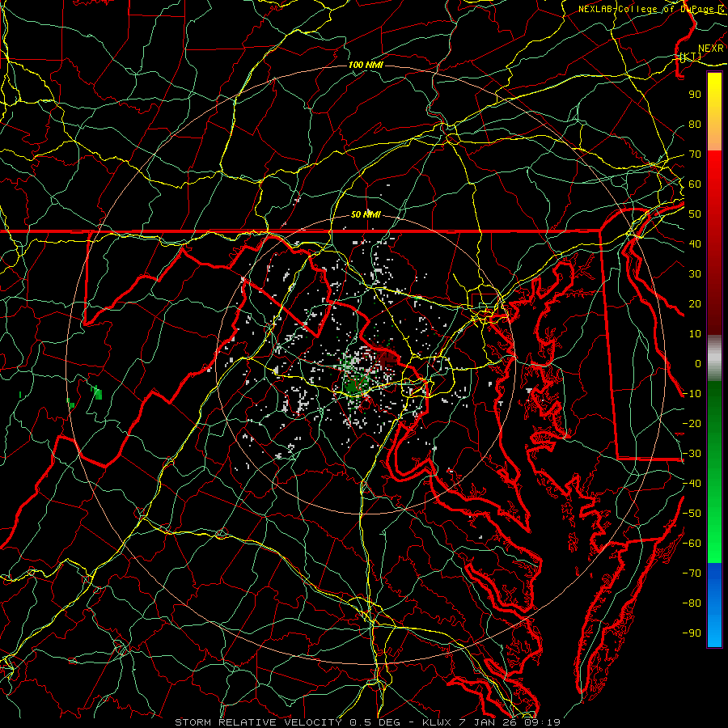728x728 pixels.
Task: Click the red outbound velocity patch near radar center
Action: 388,358
